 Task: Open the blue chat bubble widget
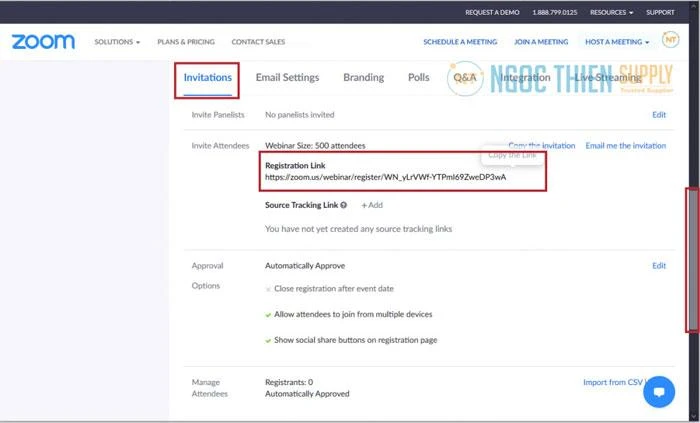point(659,392)
